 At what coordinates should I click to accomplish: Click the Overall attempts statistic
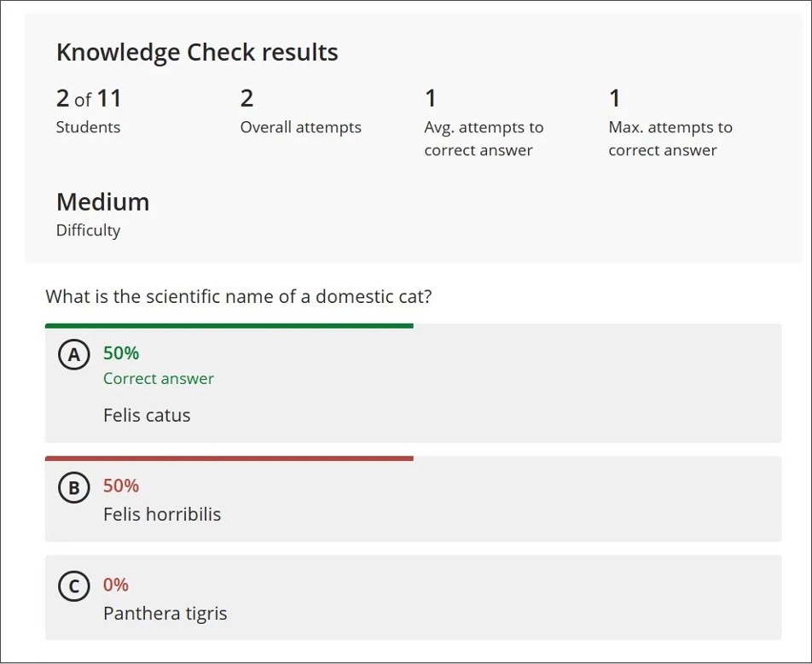(300, 111)
